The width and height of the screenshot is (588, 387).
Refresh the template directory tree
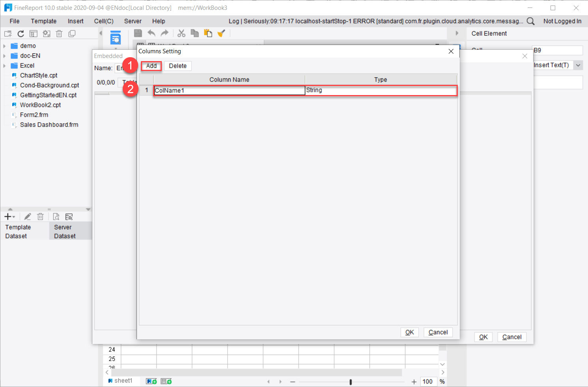tap(21, 33)
